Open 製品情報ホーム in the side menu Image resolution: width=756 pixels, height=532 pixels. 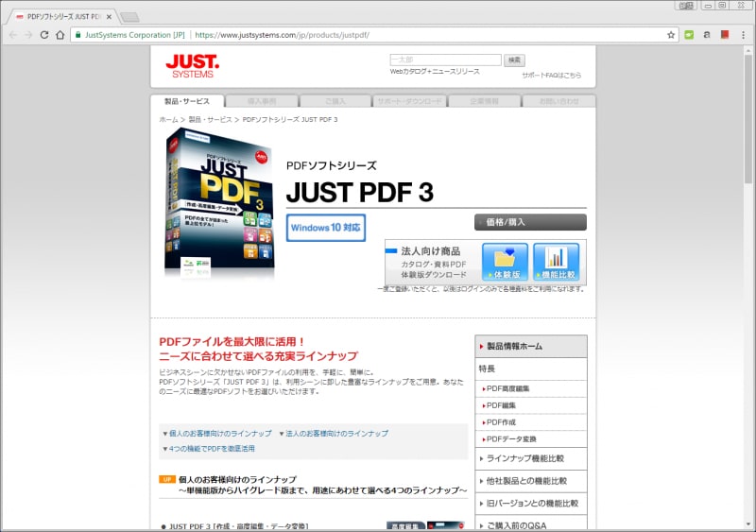531,346
